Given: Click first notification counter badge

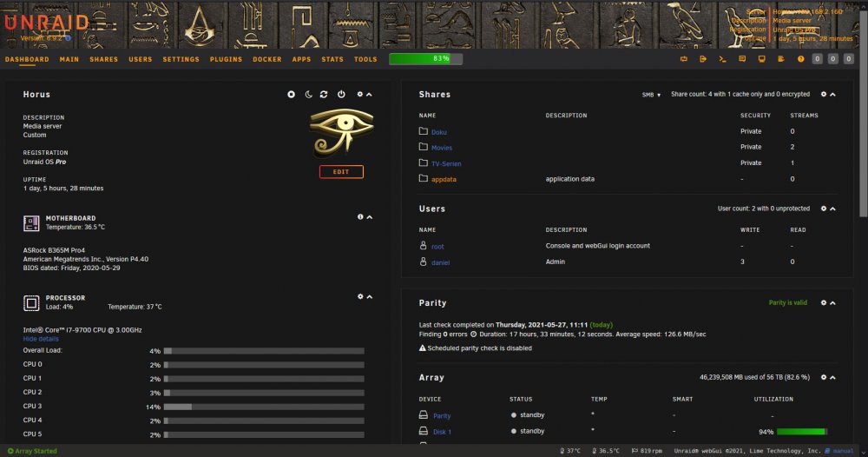Looking at the screenshot, I should click(817, 59).
